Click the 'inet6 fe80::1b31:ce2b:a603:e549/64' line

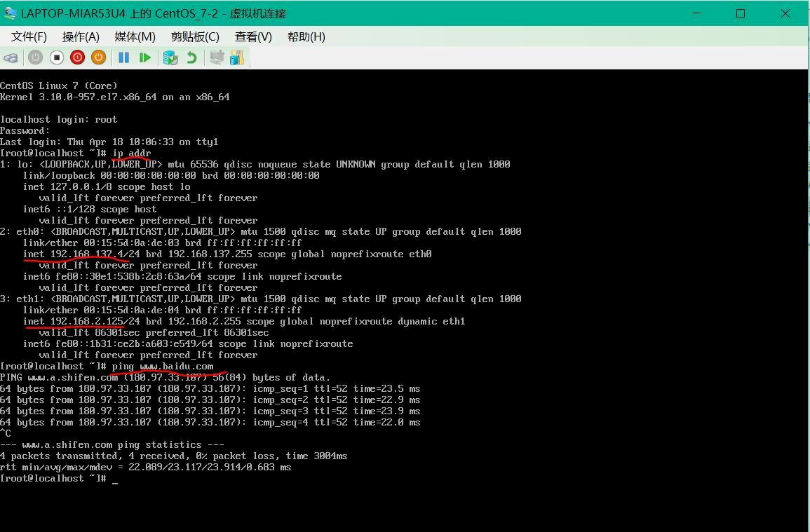click(x=188, y=344)
